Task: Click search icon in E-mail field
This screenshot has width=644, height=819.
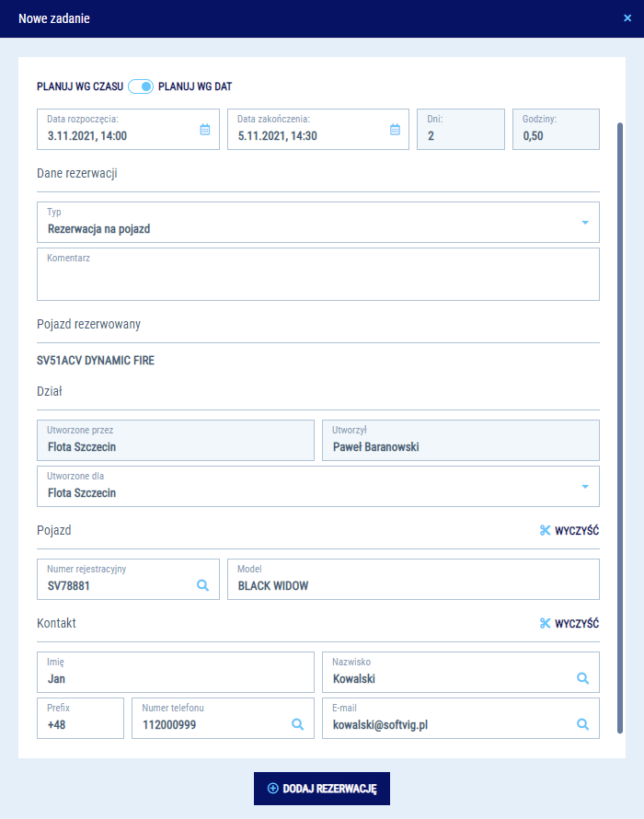Action: 582,724
